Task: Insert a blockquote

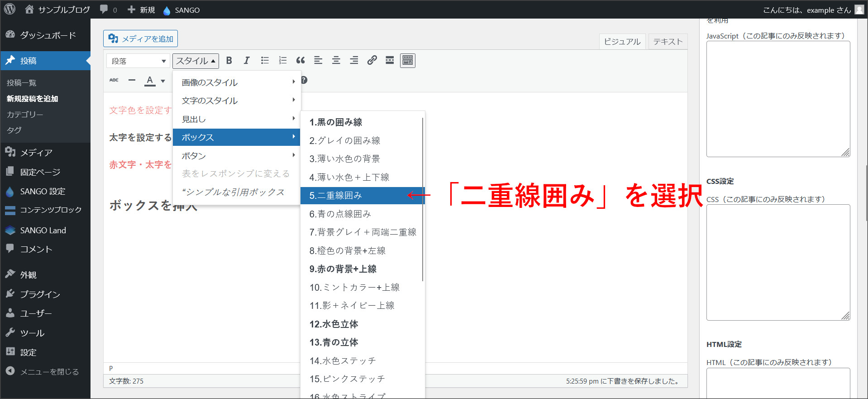Action: (300, 61)
